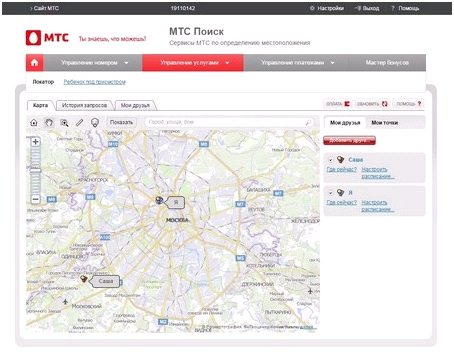Screen dimensions: 454x361
Task: Click the map zoom slider handle
Action: coord(35,171)
